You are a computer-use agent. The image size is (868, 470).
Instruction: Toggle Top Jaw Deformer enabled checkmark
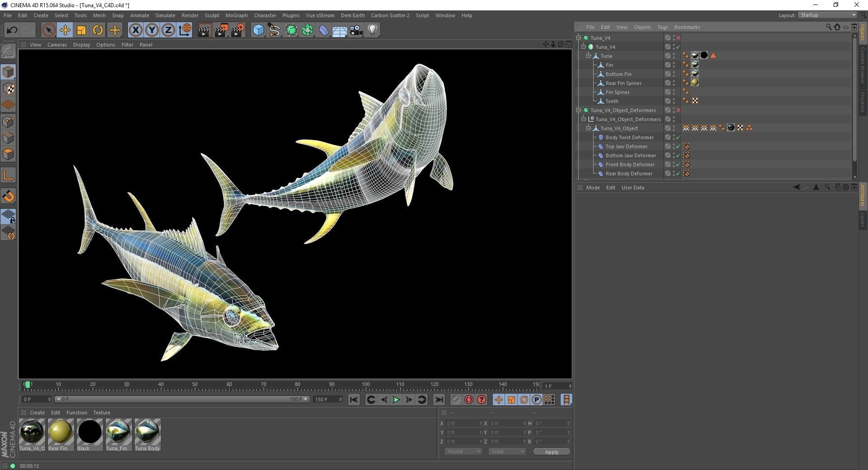(x=678, y=146)
